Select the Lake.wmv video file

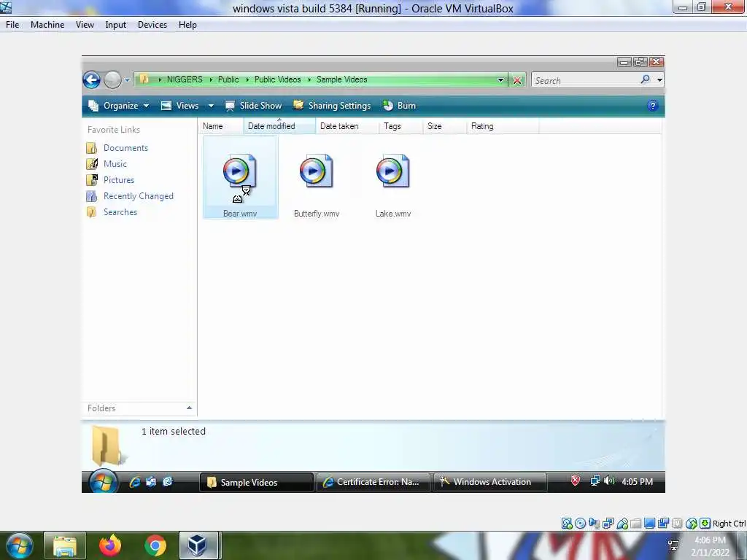click(x=393, y=184)
